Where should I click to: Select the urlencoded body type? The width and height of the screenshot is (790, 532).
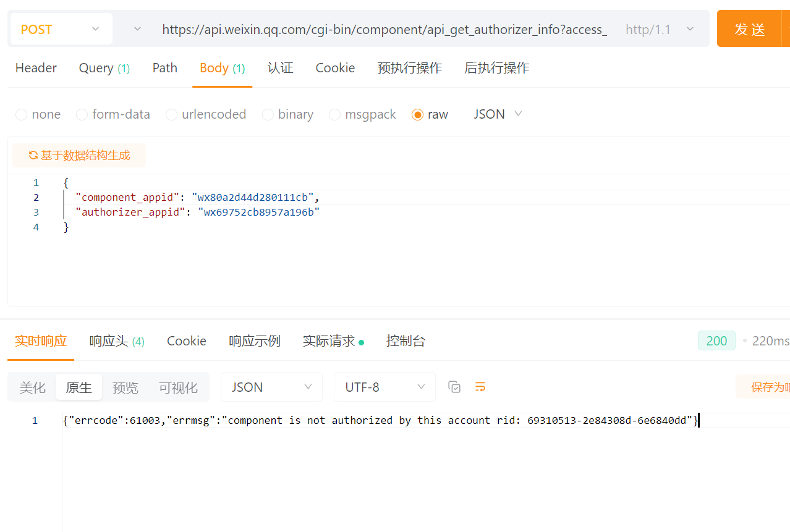(206, 114)
